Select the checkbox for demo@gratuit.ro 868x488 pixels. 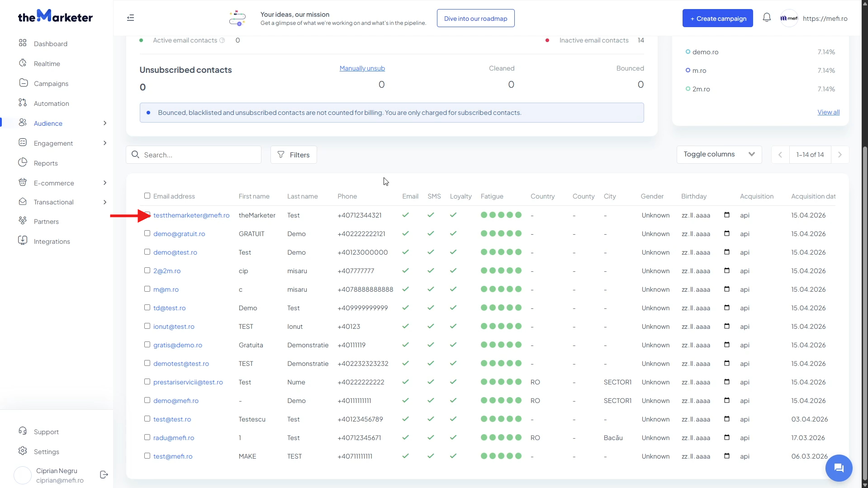[147, 233]
